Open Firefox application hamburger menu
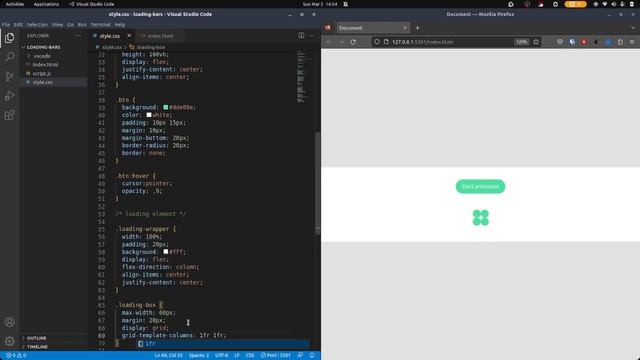This screenshot has width=640, height=360. click(x=632, y=42)
